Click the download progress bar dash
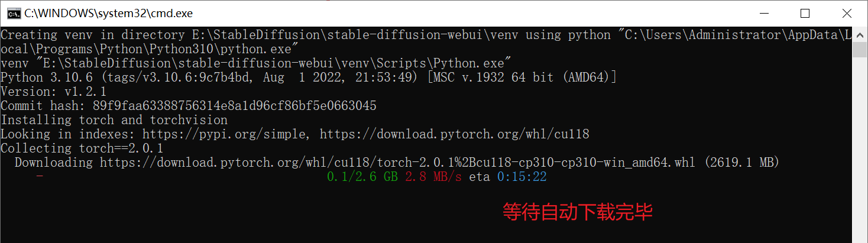Image resolution: width=868 pixels, height=243 pixels. point(40,177)
